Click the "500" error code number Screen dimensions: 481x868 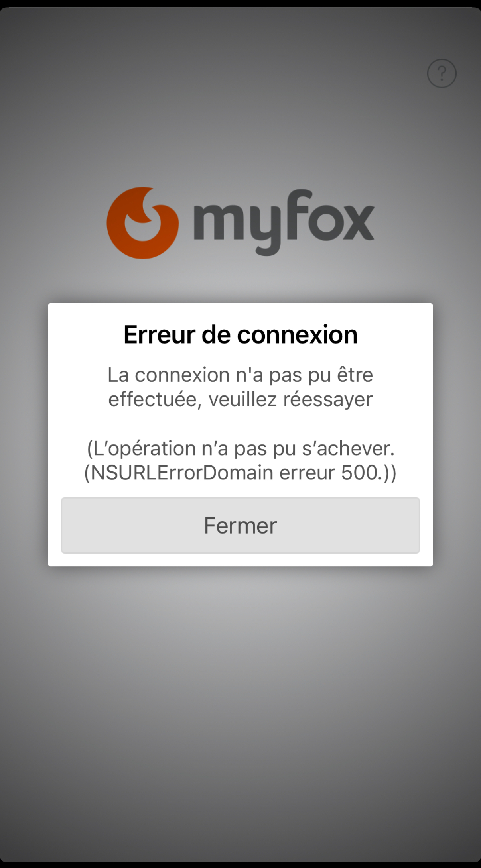pos(359,473)
